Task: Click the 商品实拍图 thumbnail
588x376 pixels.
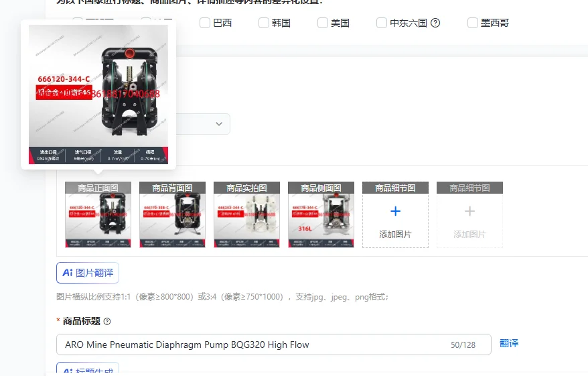Action: pos(246,214)
